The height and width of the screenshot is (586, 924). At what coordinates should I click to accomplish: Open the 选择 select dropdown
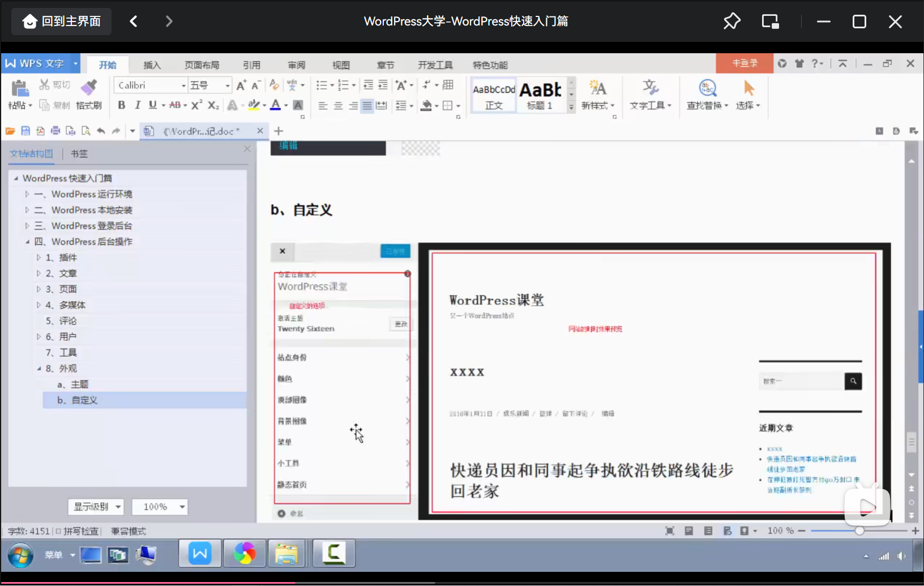click(748, 95)
